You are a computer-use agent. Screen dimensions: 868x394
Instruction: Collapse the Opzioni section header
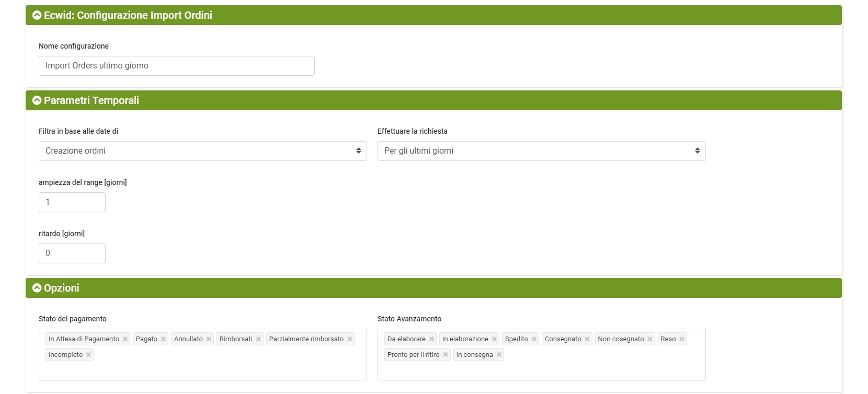[37, 288]
